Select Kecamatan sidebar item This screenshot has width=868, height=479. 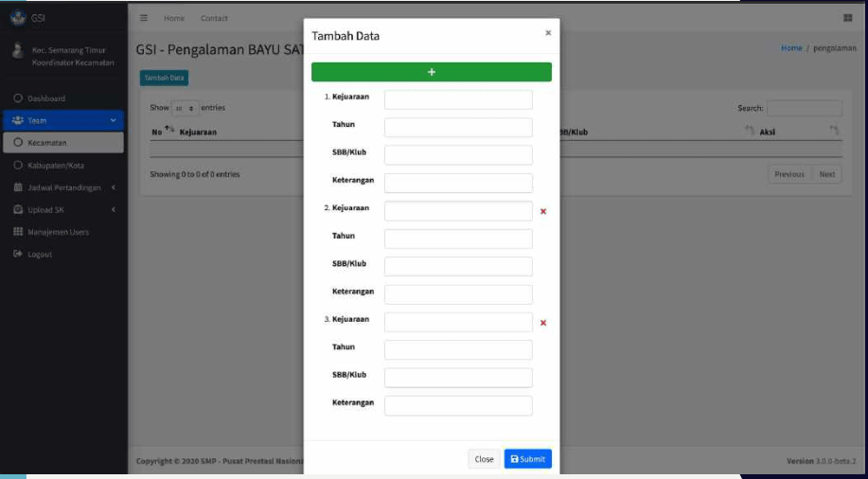[x=63, y=142]
